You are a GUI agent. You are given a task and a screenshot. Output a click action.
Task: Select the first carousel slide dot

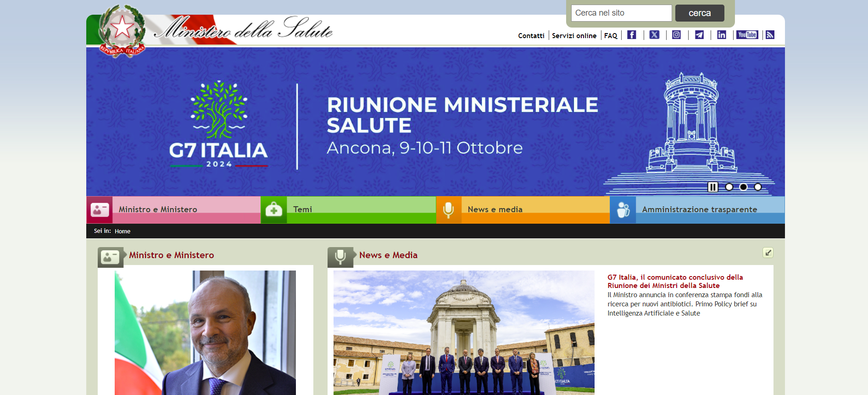click(729, 187)
